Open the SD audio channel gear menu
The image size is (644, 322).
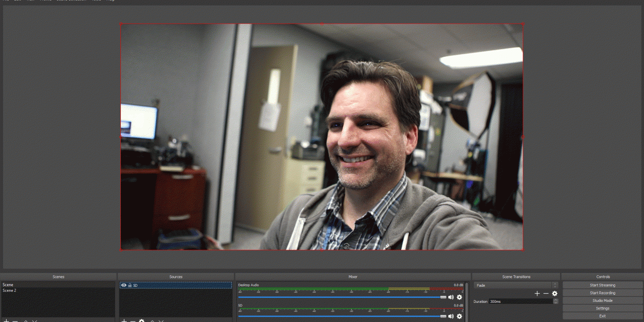pos(459,316)
